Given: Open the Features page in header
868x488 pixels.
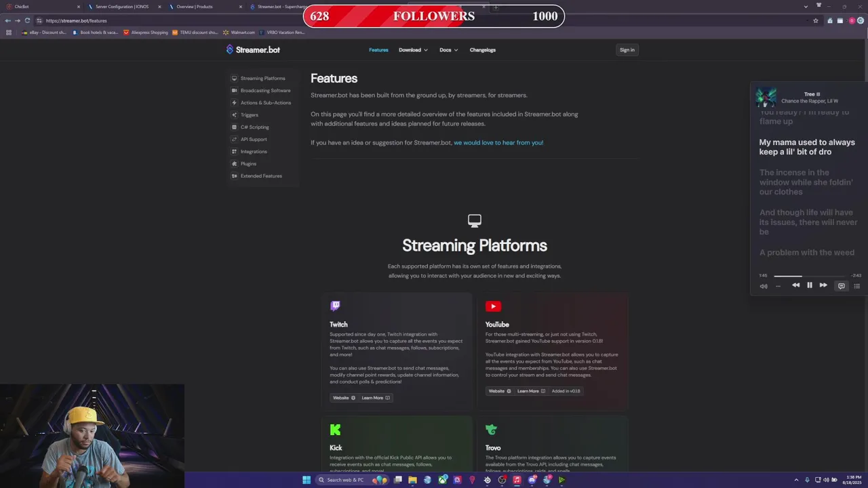Looking at the screenshot, I should pyautogui.click(x=378, y=49).
